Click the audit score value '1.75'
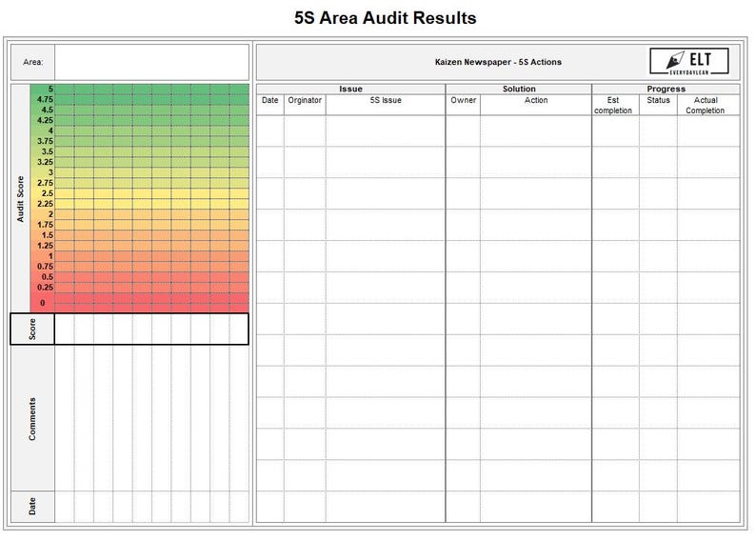Screen dimensions: 756x540 (x=46, y=225)
